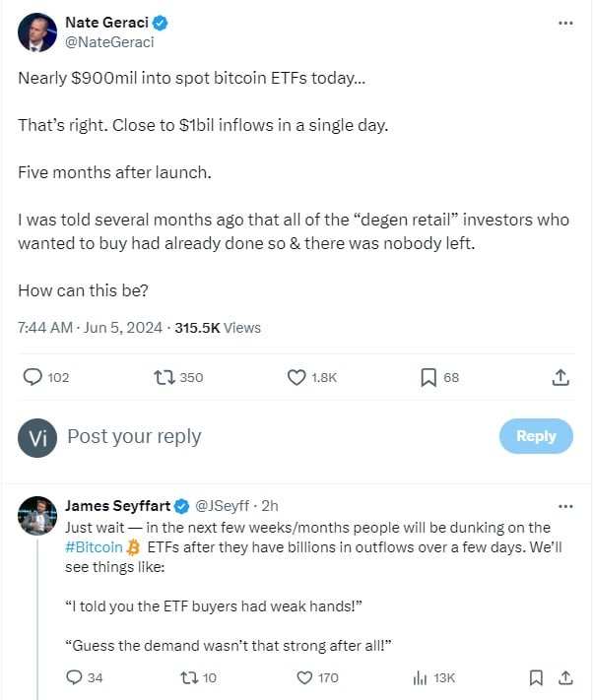Screen dimensions: 593x700
Task: Share Nate Geraci's post via share icon
Action: [x=559, y=377]
